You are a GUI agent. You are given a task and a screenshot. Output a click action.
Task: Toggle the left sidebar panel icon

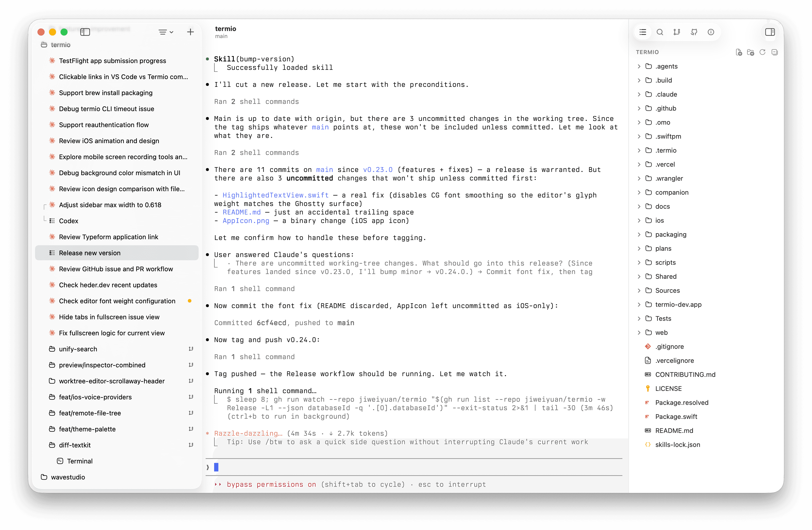coord(85,32)
